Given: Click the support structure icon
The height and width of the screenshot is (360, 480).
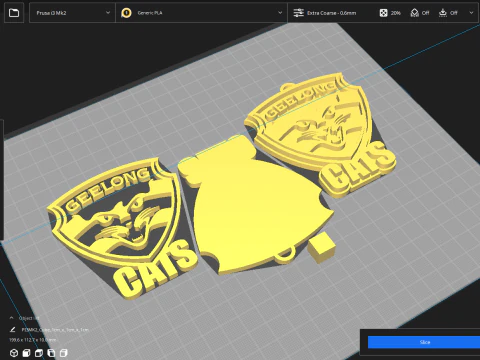Looking at the screenshot, I should (414, 13).
